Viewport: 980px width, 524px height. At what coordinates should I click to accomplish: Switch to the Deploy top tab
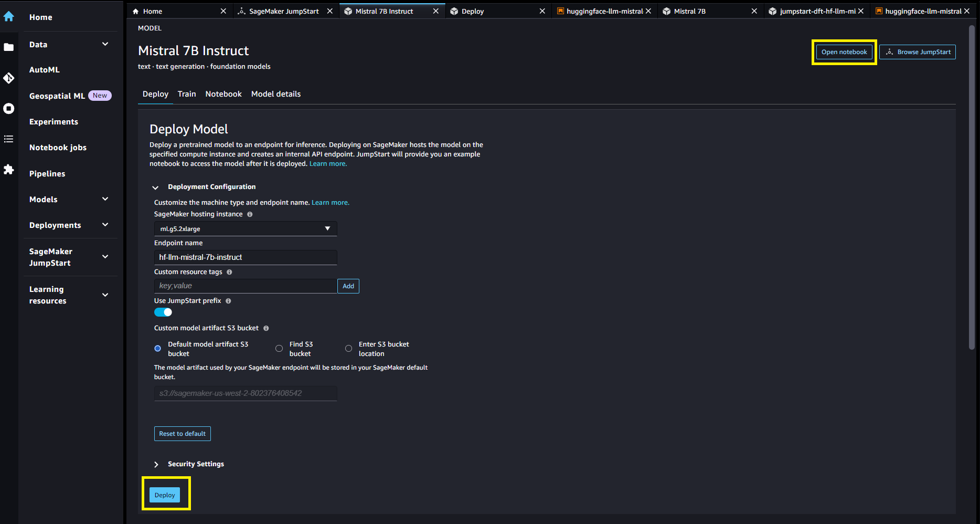click(x=473, y=11)
